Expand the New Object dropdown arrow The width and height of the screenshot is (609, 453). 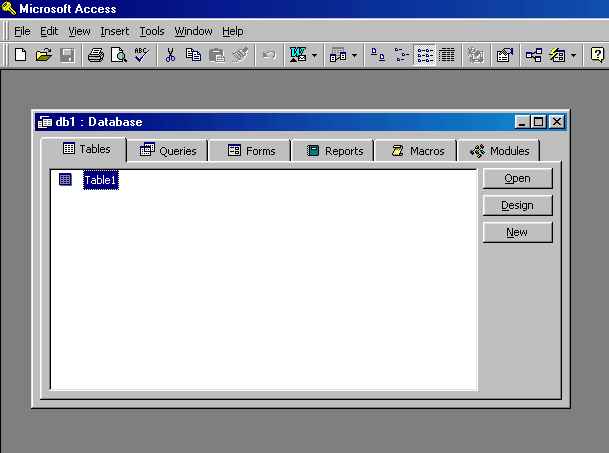573,56
